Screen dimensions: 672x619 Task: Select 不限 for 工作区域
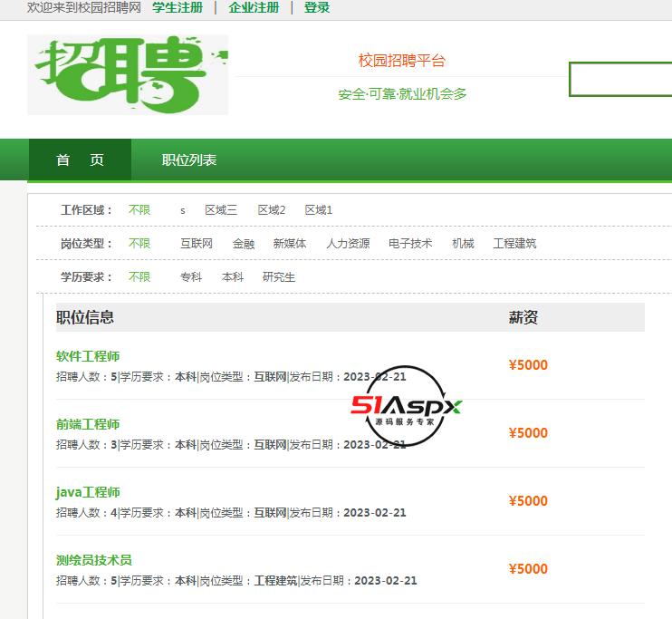[x=139, y=209]
